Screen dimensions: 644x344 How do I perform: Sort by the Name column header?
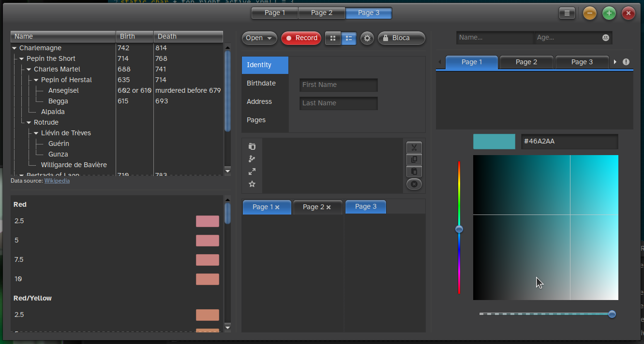point(63,37)
